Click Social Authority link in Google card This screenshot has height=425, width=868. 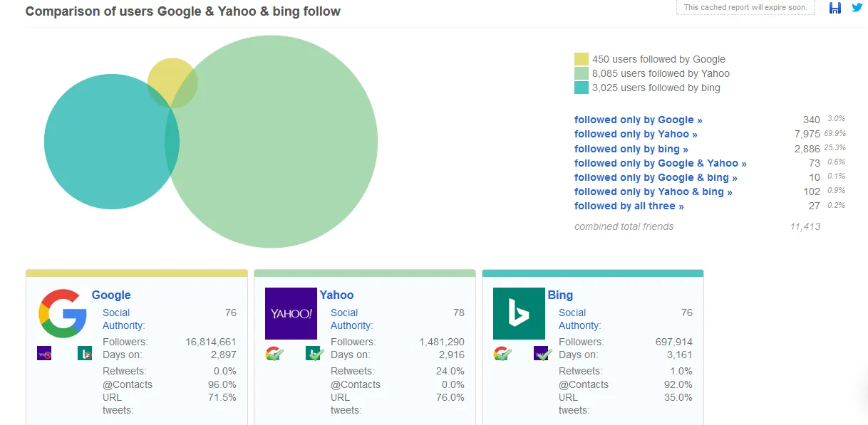tap(123, 319)
